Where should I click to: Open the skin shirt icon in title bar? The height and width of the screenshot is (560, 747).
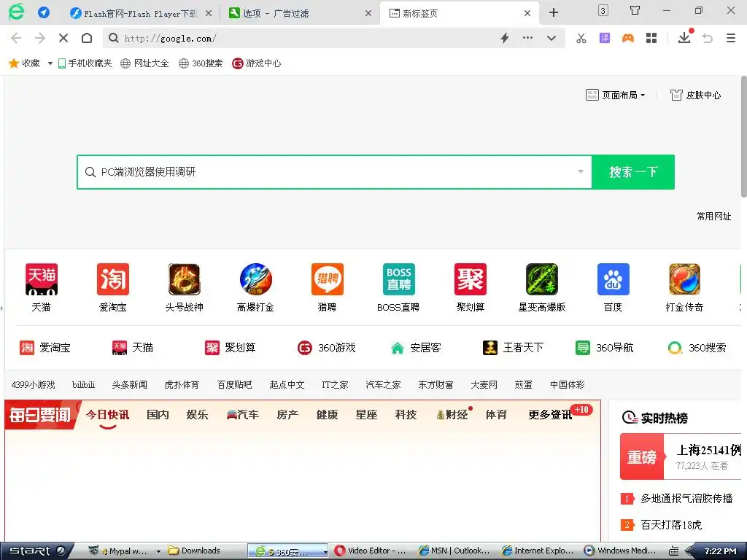(635, 10)
